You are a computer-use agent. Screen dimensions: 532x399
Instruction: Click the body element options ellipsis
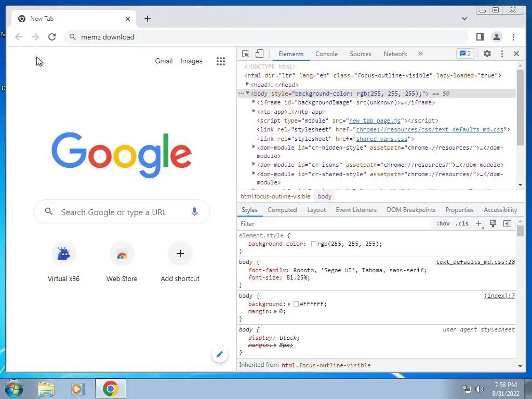[241, 94]
